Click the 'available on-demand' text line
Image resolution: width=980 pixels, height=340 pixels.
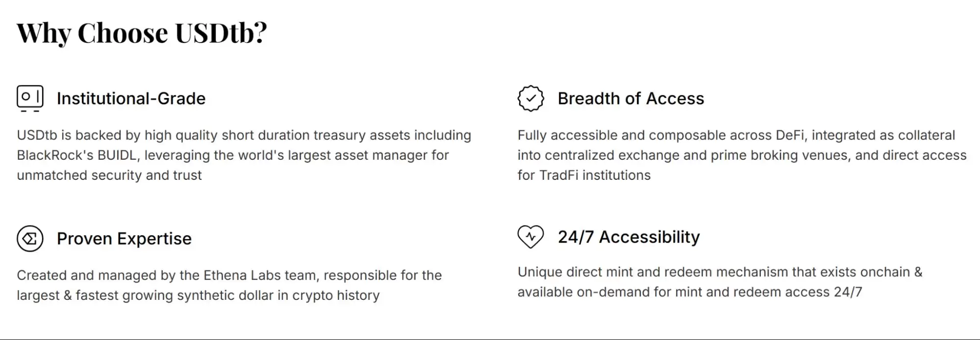pyautogui.click(x=689, y=292)
